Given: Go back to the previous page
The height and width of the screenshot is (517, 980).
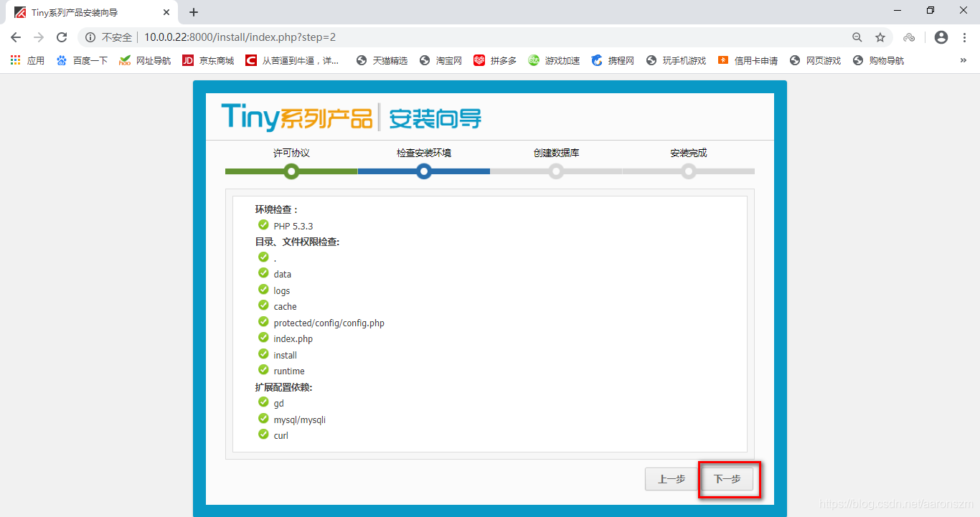Looking at the screenshot, I should [16, 37].
